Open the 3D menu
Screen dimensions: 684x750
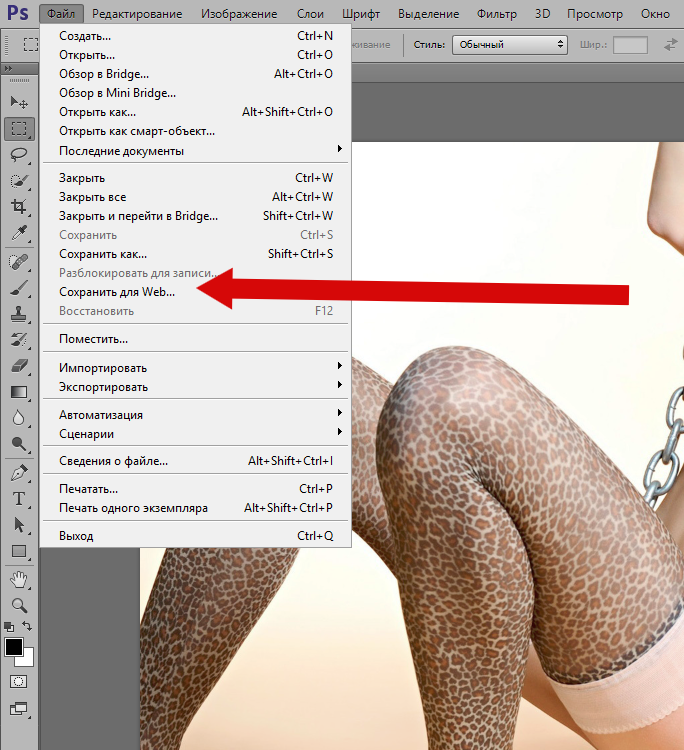click(542, 14)
